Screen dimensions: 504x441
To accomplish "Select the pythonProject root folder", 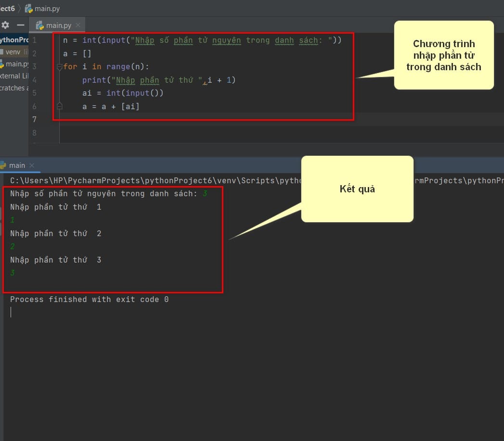I will click(14, 40).
